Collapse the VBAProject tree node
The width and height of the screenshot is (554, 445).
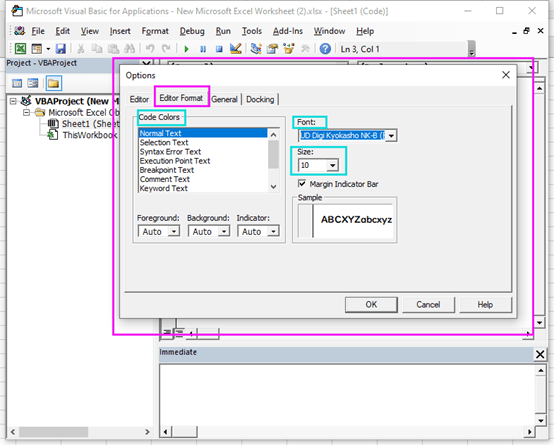(x=13, y=101)
